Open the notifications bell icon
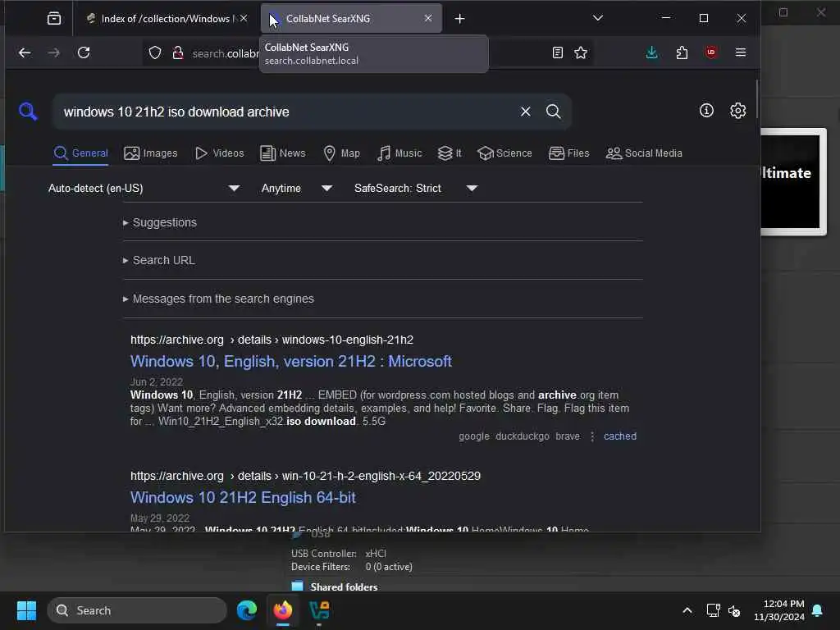The width and height of the screenshot is (840, 630). (818, 610)
